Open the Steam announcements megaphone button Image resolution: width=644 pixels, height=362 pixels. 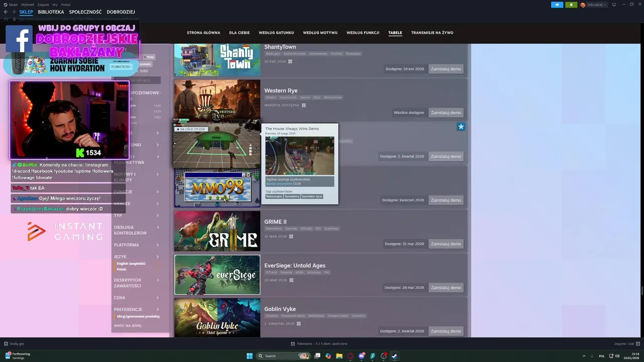557,5
